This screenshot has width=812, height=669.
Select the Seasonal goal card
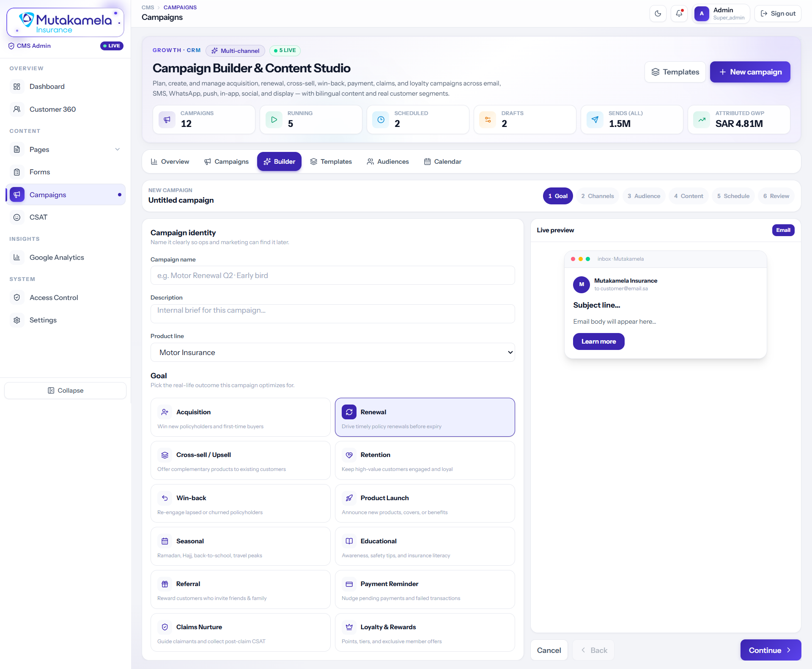point(241,546)
